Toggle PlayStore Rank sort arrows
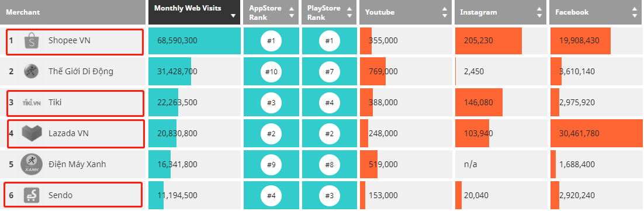 click(x=349, y=12)
